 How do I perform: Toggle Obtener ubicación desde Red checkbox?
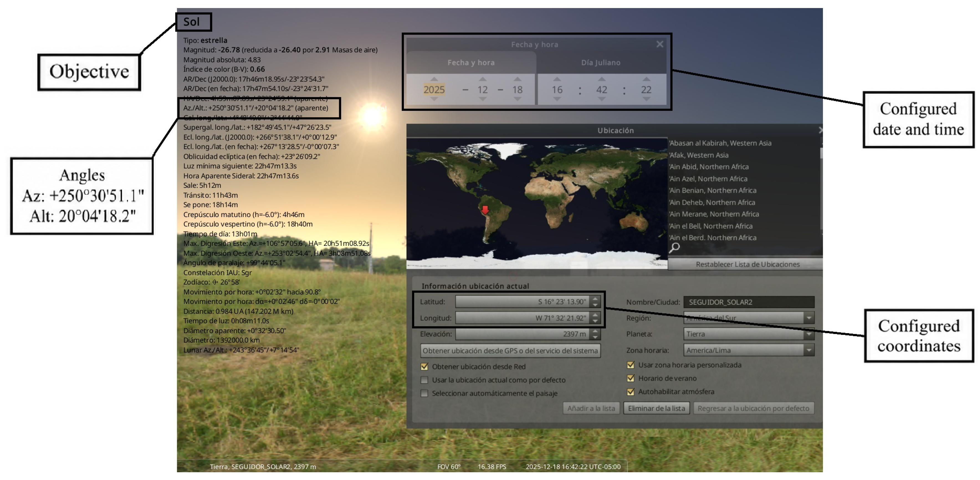coord(424,367)
